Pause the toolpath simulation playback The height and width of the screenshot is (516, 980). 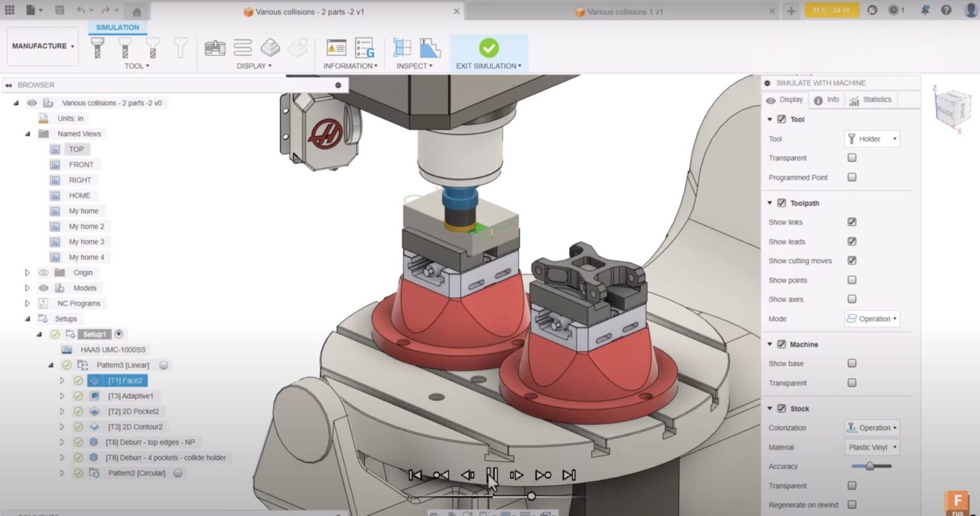tap(492, 475)
